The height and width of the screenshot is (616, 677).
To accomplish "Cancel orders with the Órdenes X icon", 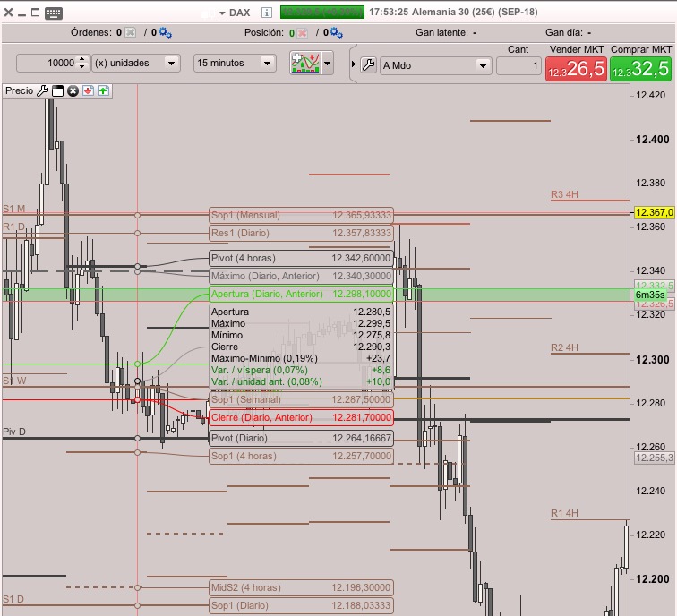I will click(x=130, y=32).
